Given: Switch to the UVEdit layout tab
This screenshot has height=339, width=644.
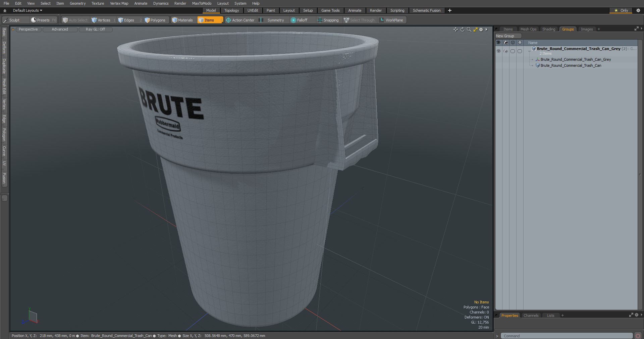Looking at the screenshot, I should [253, 10].
